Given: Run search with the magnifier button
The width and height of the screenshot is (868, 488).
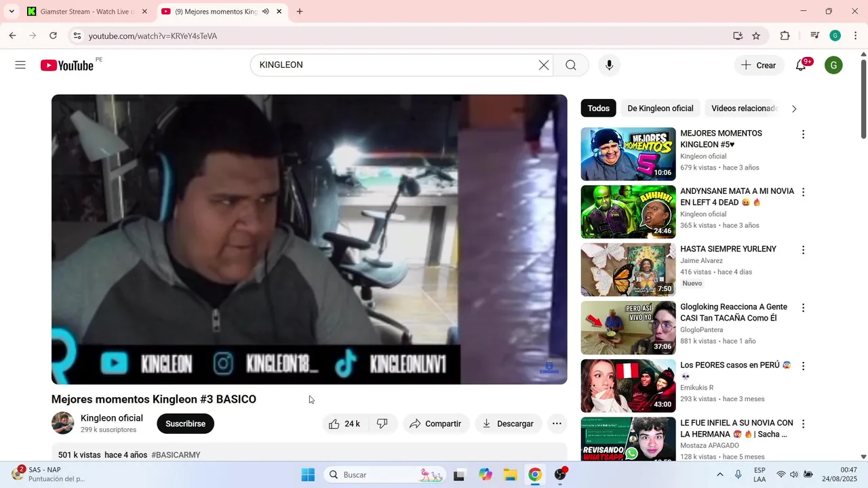Looking at the screenshot, I should tap(571, 65).
